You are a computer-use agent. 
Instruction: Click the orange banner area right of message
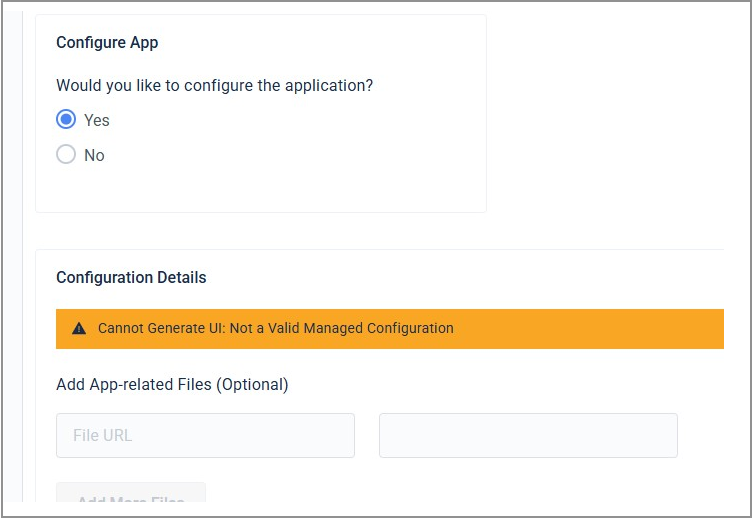click(x=600, y=328)
